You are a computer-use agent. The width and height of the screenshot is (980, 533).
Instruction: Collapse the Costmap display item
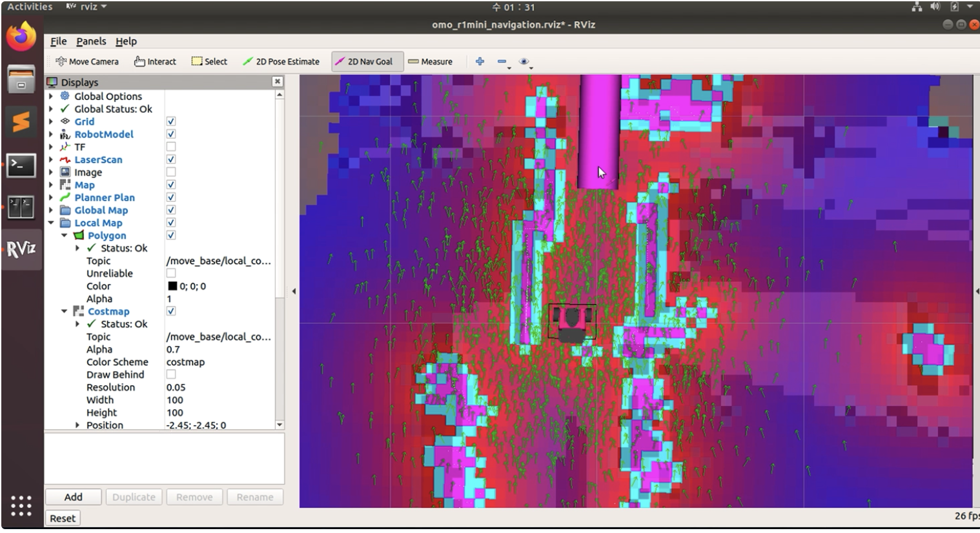coord(64,311)
